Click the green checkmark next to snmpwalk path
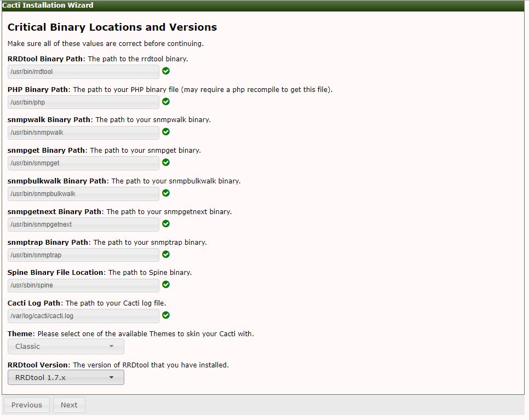 (x=165, y=131)
